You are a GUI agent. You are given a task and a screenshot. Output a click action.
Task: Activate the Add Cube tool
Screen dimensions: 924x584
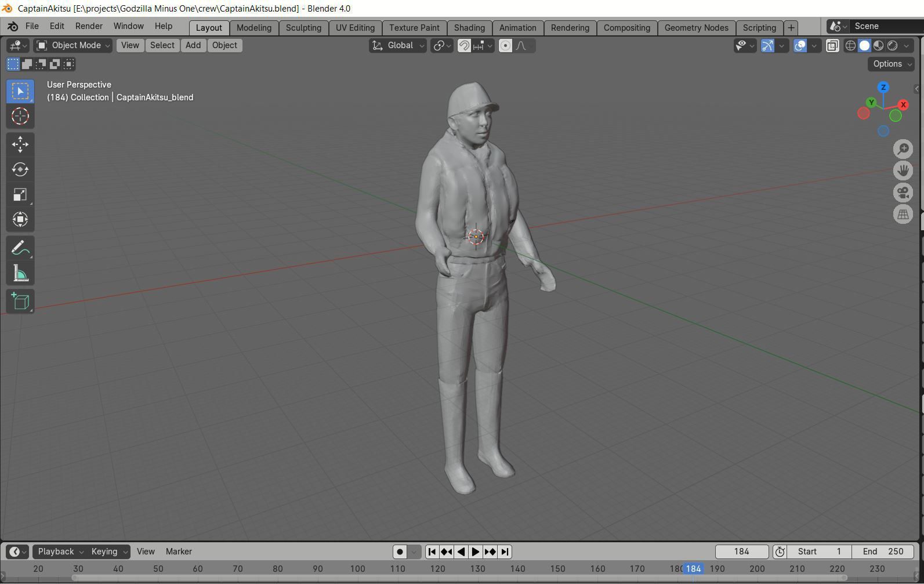20,302
